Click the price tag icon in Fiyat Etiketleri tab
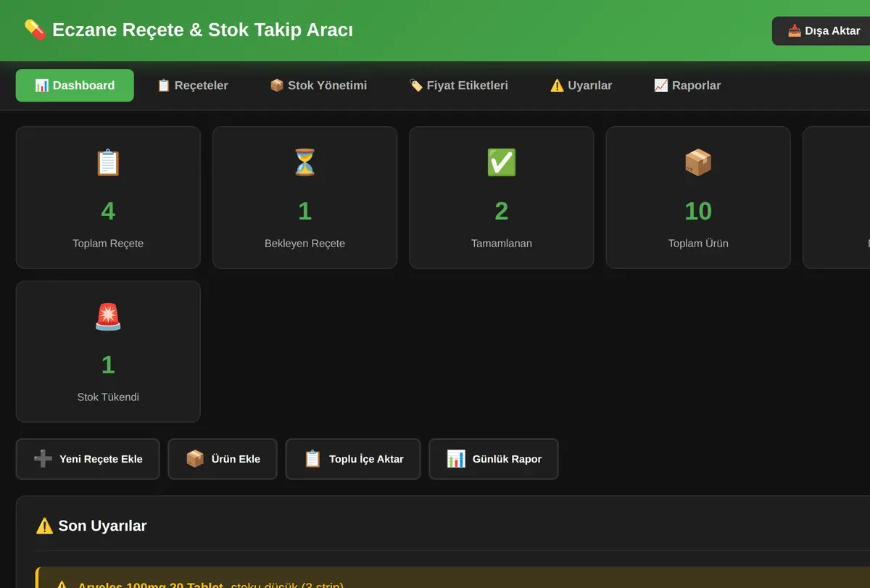This screenshot has width=870, height=588. [x=416, y=86]
